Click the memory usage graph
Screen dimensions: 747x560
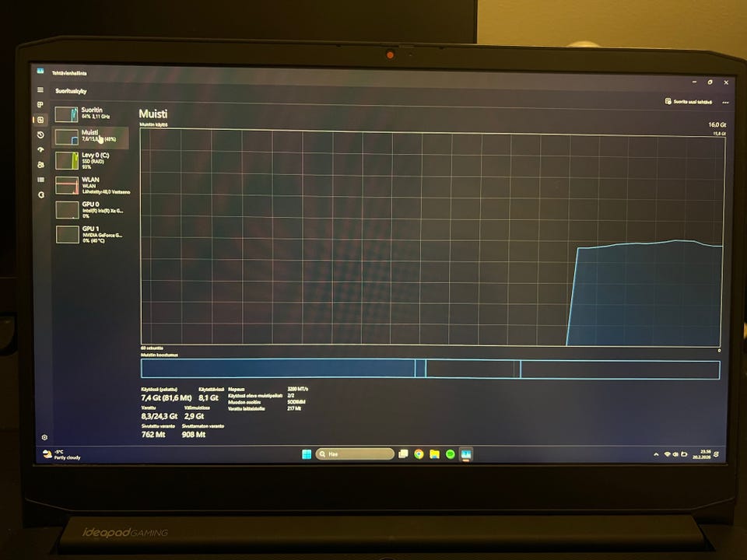pyautogui.click(x=432, y=237)
